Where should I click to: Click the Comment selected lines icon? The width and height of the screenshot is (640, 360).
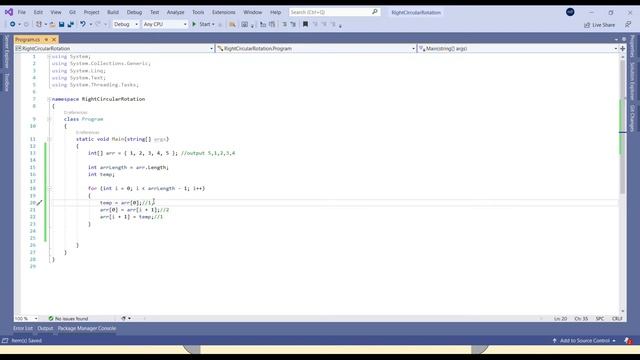tap(263, 24)
